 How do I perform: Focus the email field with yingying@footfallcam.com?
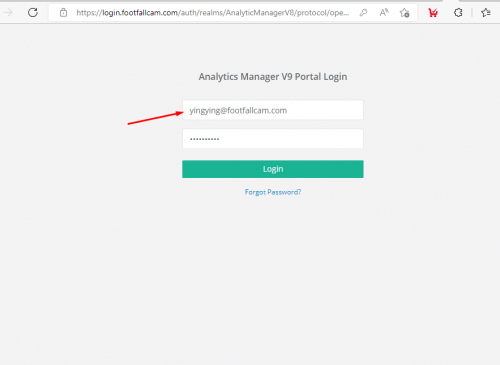tap(273, 110)
